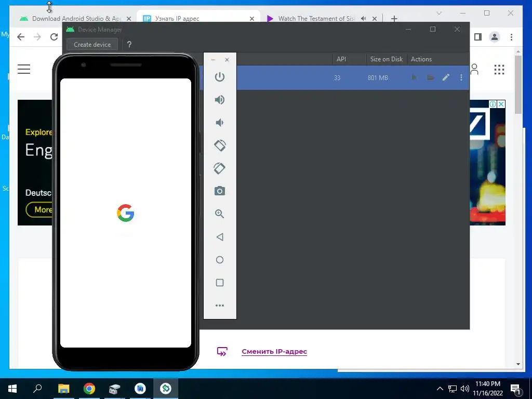Close the emulator toolbar with X
Viewport: 532px width, 399px height.
[227, 60]
